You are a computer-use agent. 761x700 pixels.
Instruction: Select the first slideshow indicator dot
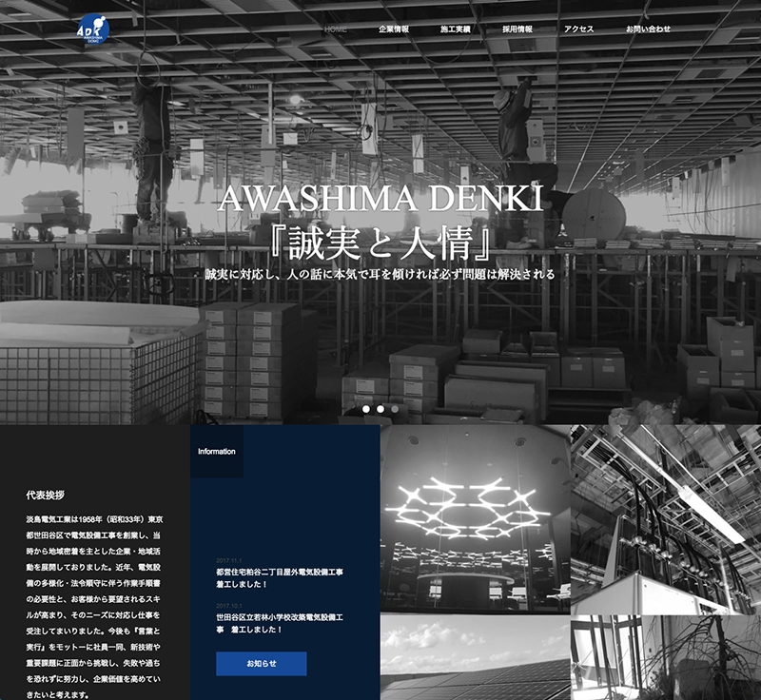tap(365, 409)
